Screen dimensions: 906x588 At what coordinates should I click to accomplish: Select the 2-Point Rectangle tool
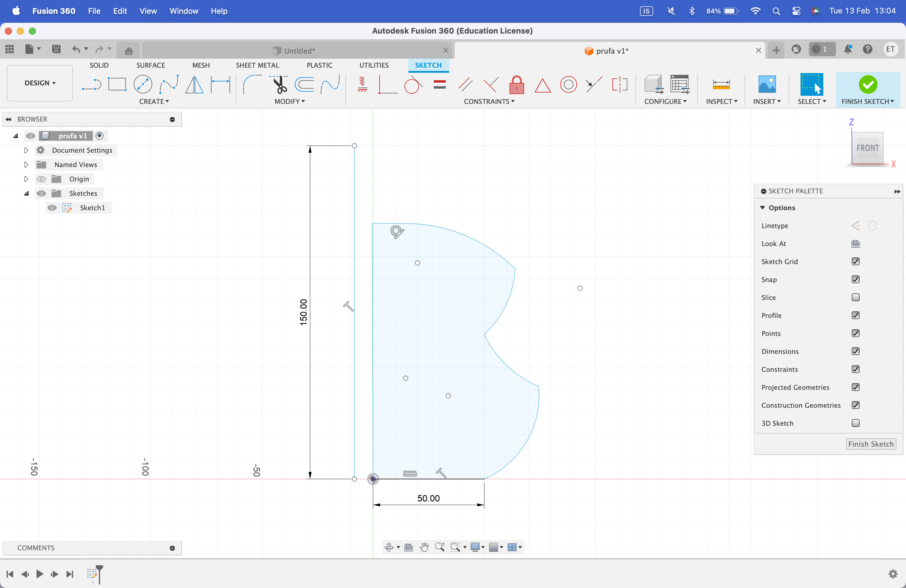click(x=117, y=84)
